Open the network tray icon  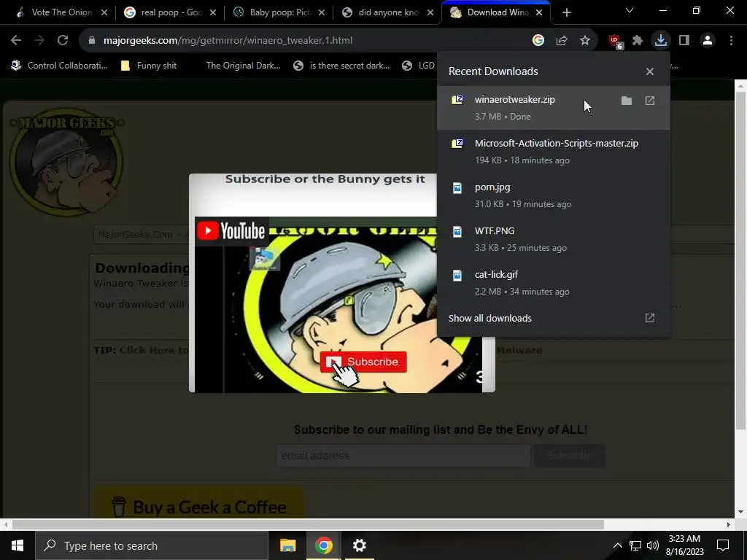point(635,545)
